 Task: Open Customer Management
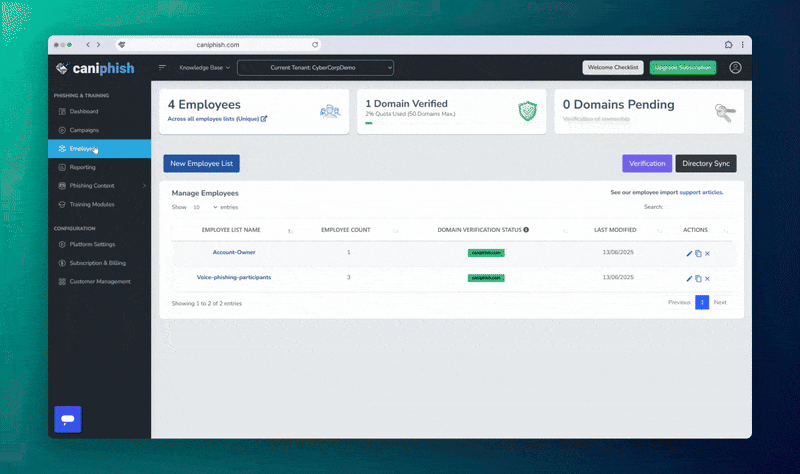(x=100, y=282)
